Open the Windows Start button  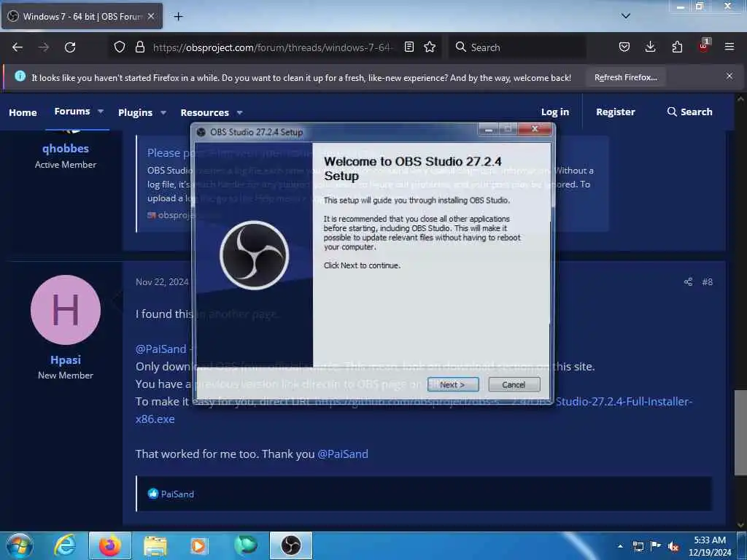(x=20, y=545)
